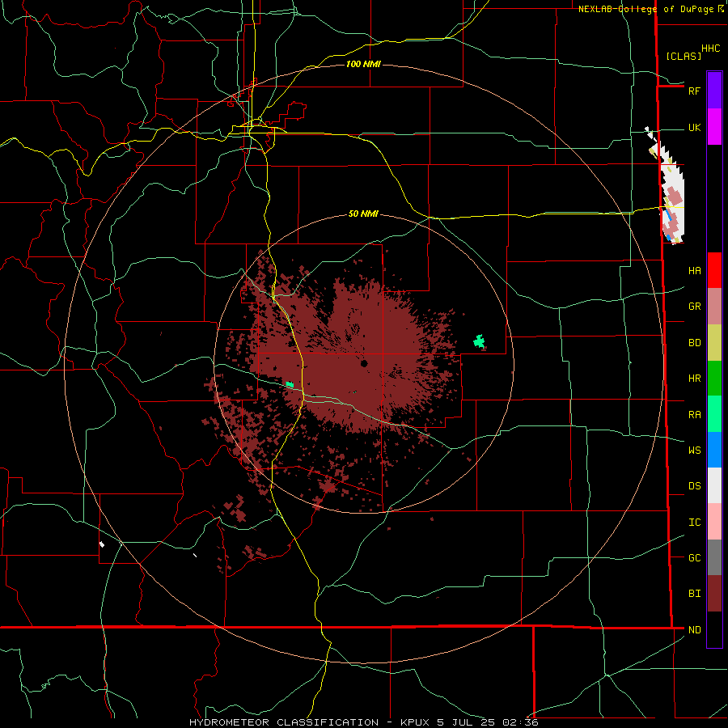Screen dimensions: 728x728
Task: Click the brown BI legend swatch
Action: [x=714, y=594]
